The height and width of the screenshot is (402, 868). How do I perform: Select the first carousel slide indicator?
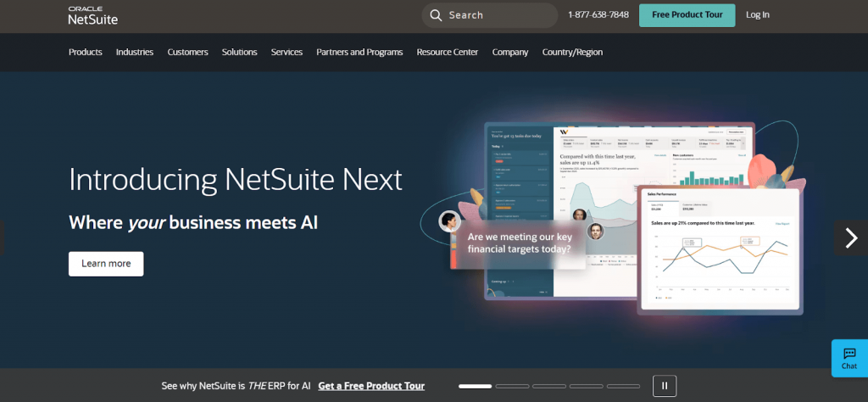coord(475,386)
